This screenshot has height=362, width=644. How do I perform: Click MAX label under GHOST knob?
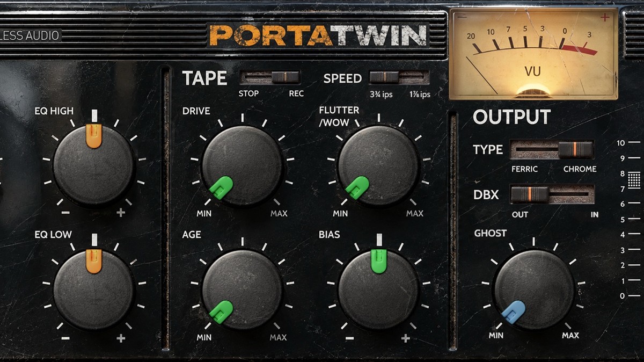pyautogui.click(x=570, y=335)
